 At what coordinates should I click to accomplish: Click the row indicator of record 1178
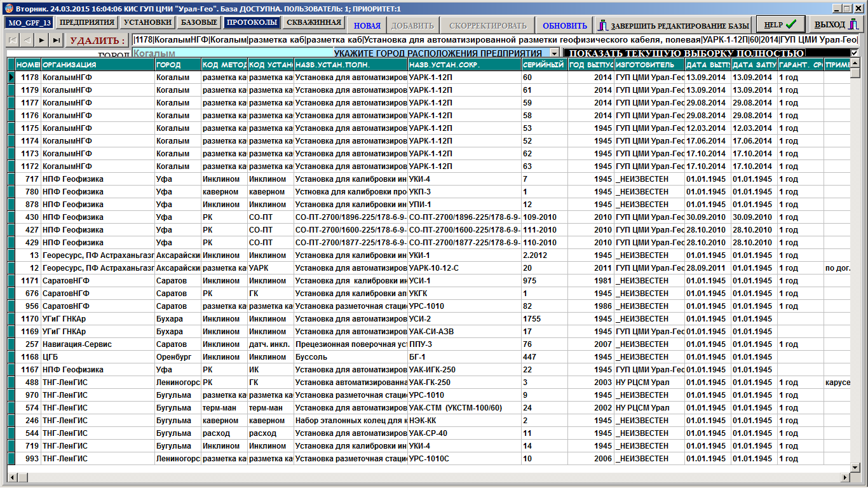(x=11, y=77)
